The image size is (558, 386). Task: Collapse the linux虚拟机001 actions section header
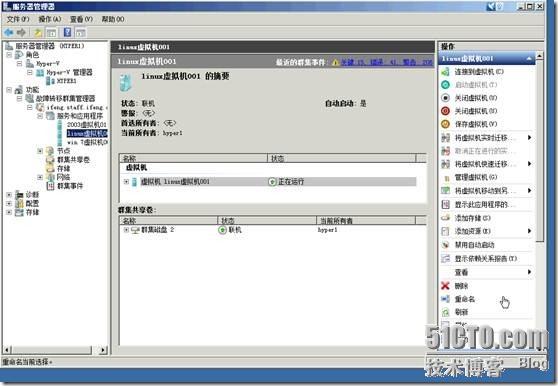(529, 58)
